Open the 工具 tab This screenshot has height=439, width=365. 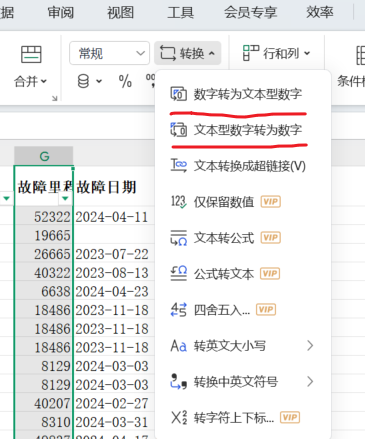pos(180,13)
